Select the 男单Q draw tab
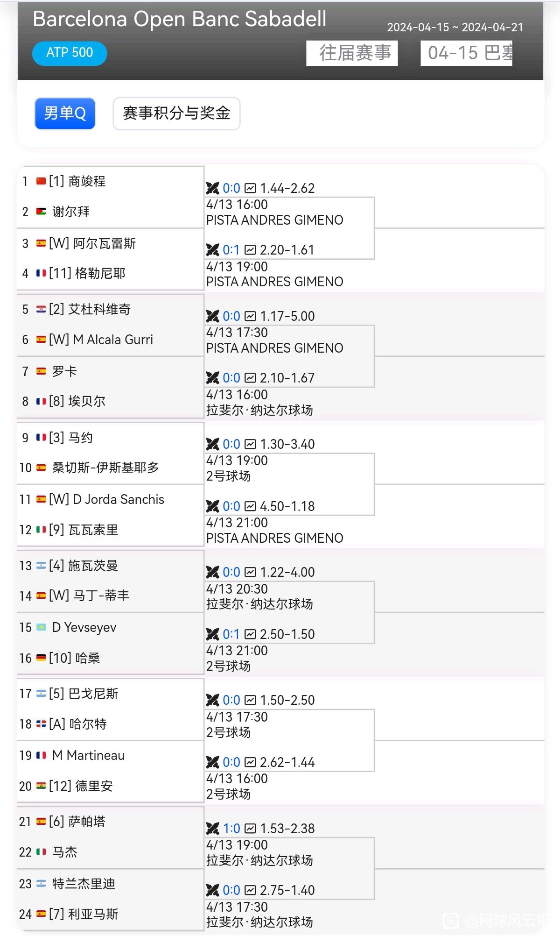This screenshot has width=560, height=936. point(65,113)
